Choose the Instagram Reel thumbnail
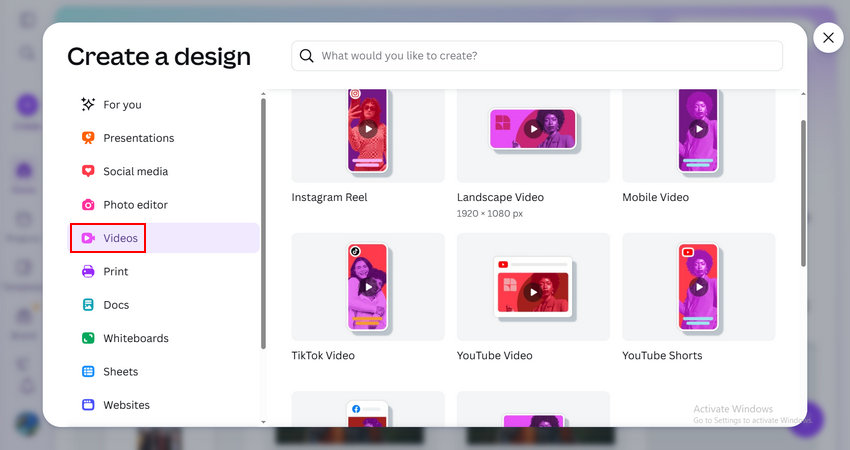The height and width of the screenshot is (450, 850). point(368,136)
